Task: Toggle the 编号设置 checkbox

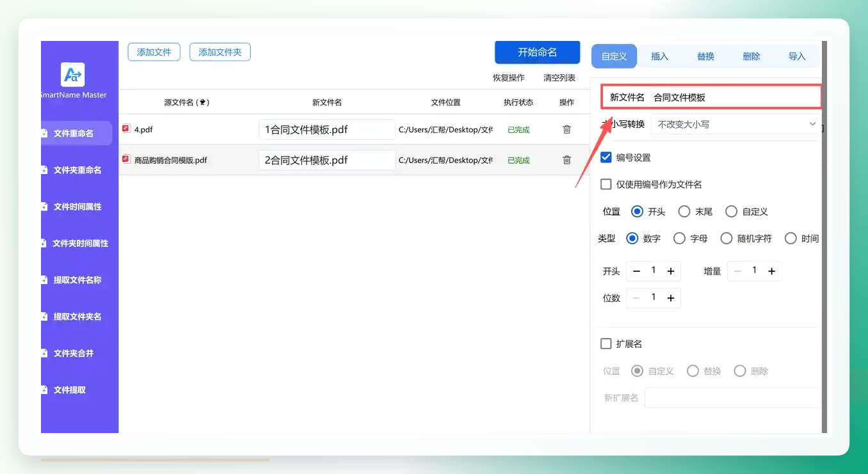Action: (606, 157)
